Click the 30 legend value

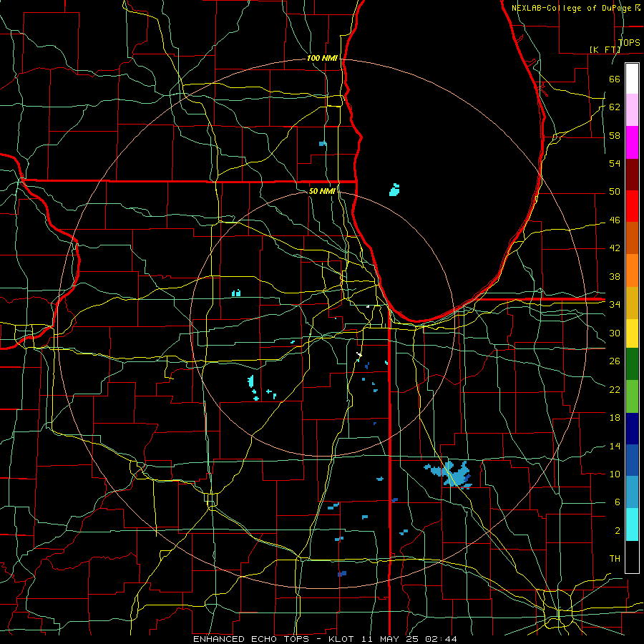615,333
